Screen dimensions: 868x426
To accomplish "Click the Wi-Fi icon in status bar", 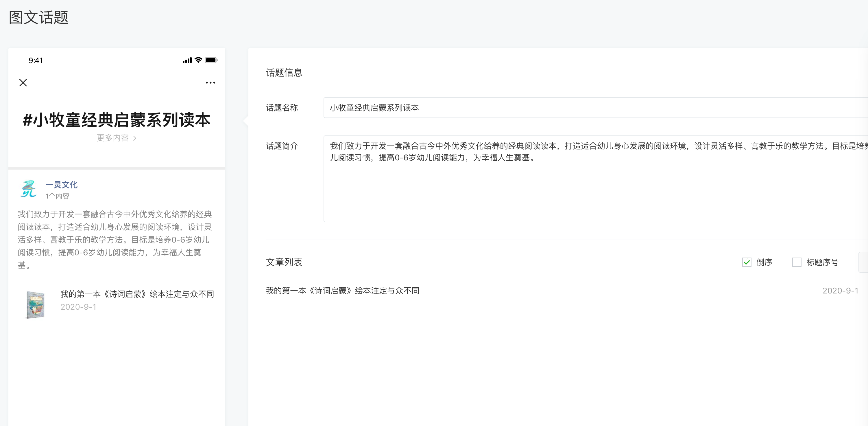I will pos(198,60).
